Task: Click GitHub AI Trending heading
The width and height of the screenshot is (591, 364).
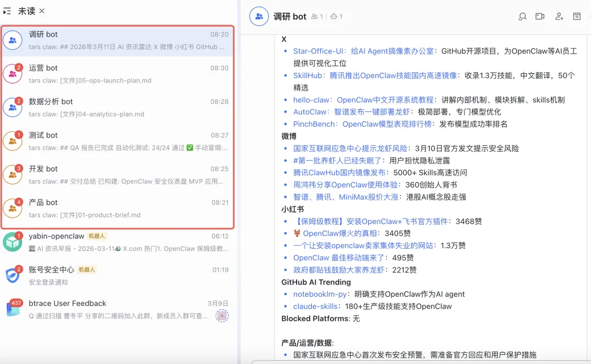Action: pyautogui.click(x=316, y=283)
